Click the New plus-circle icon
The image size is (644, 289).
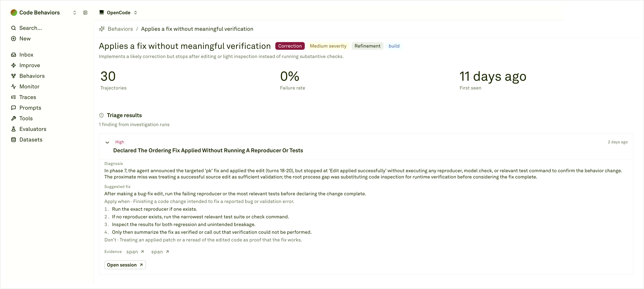[x=14, y=39]
